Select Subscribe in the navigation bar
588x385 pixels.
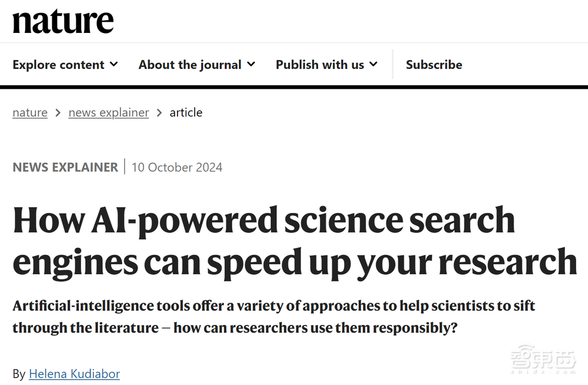[x=434, y=64]
